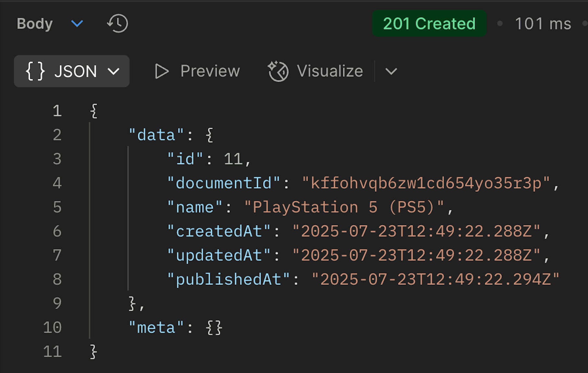The height and width of the screenshot is (373, 588).
Task: Click the id value 11
Action: 233,159
